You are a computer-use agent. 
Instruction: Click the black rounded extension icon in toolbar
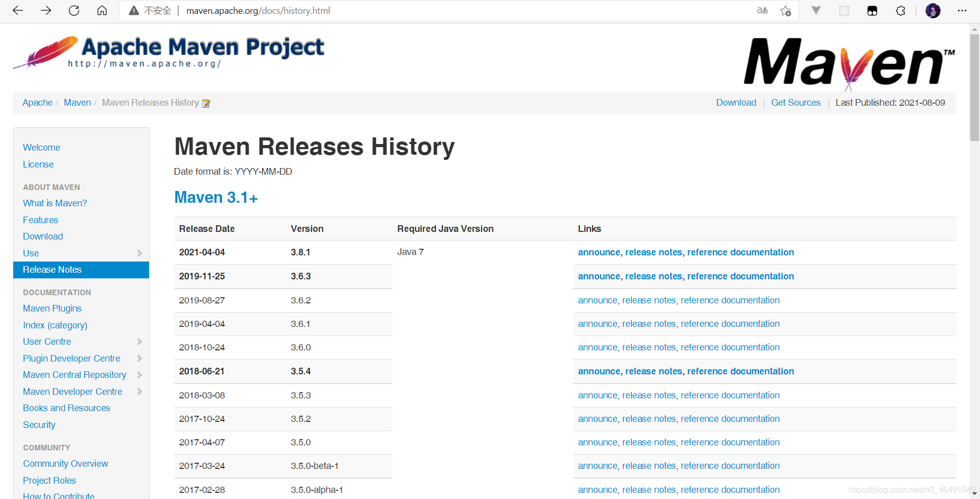point(872,11)
